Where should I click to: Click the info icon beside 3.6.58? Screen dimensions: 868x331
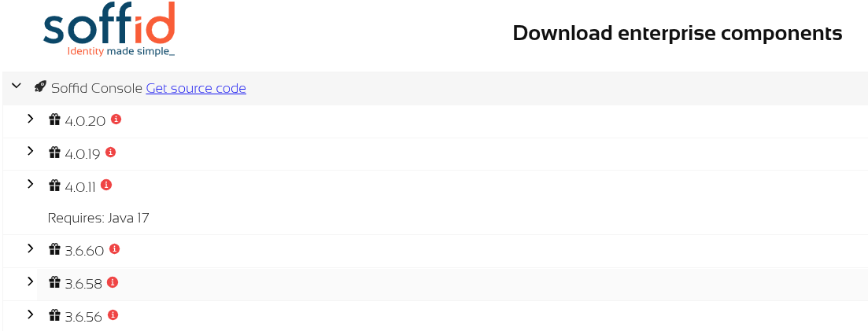(x=113, y=282)
